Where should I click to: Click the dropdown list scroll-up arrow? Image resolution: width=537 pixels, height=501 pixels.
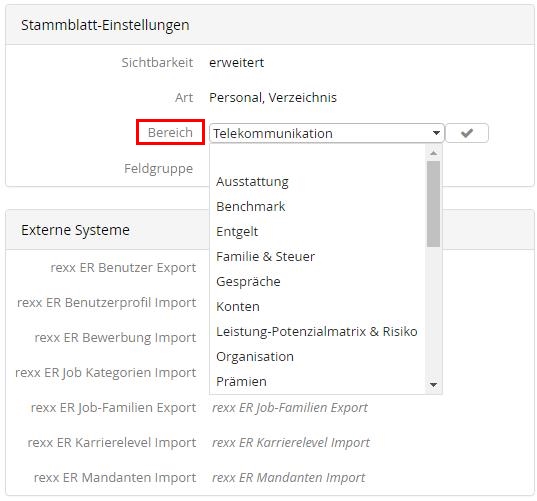coord(433,153)
